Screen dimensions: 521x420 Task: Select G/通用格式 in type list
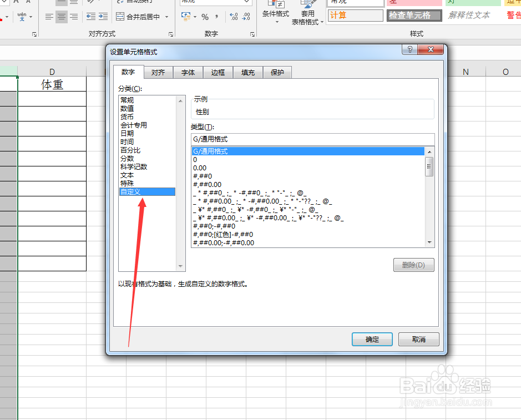click(308, 151)
